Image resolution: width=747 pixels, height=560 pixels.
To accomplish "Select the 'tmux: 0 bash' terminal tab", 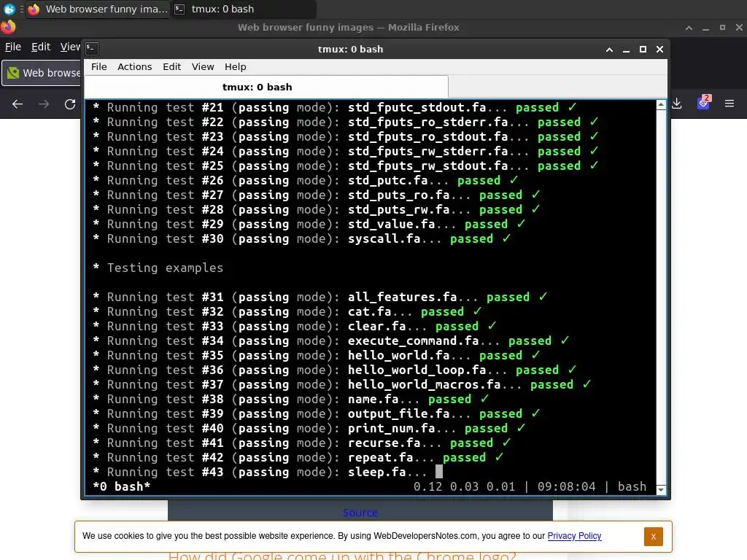I will (x=266, y=87).
